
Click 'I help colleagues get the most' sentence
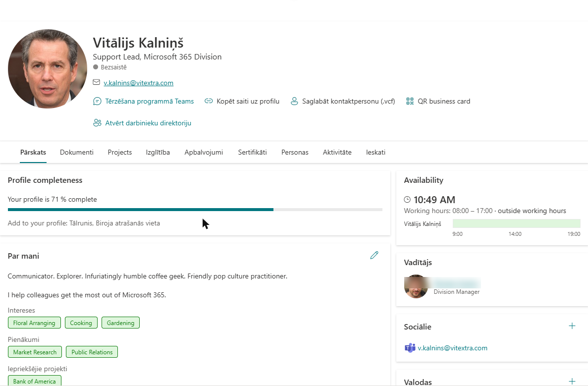point(87,295)
